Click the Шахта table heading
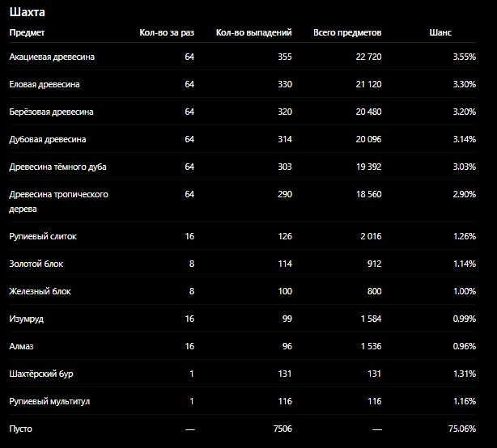The height and width of the screenshot is (448, 497). click(28, 12)
